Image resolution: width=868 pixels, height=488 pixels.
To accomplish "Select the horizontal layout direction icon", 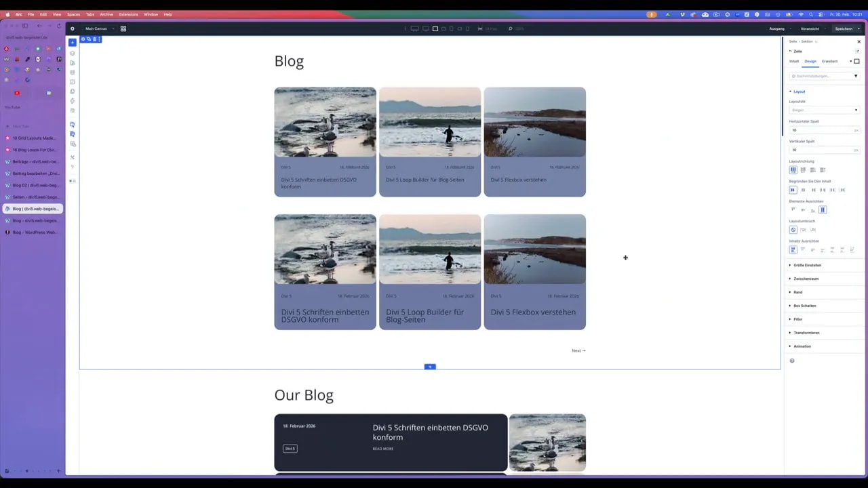I will tap(793, 169).
